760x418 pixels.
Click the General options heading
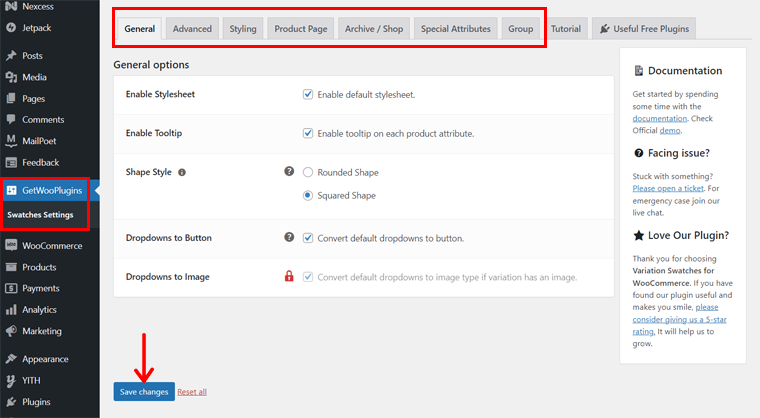click(x=151, y=64)
